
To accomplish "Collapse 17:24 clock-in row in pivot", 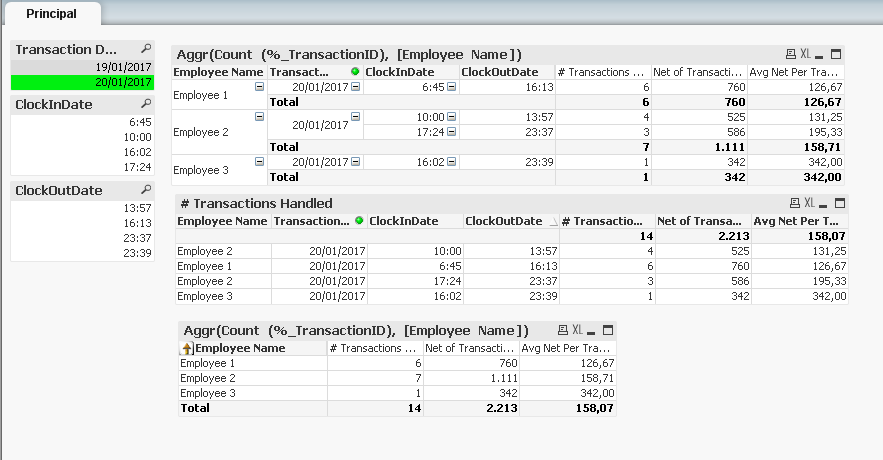I will (451, 132).
